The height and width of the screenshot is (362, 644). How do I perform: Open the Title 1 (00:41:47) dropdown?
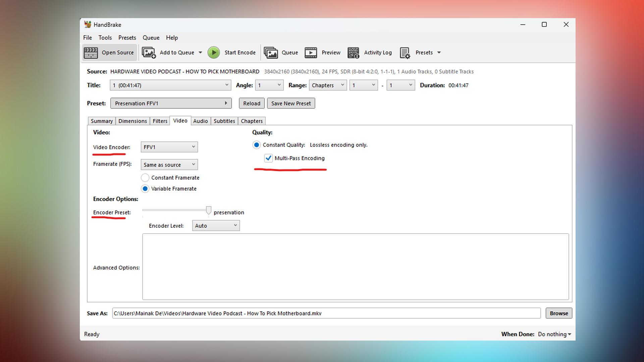coord(170,85)
